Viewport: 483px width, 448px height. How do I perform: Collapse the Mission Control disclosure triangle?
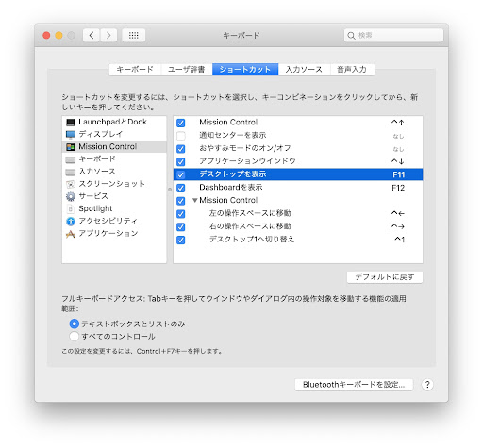pyautogui.click(x=195, y=200)
